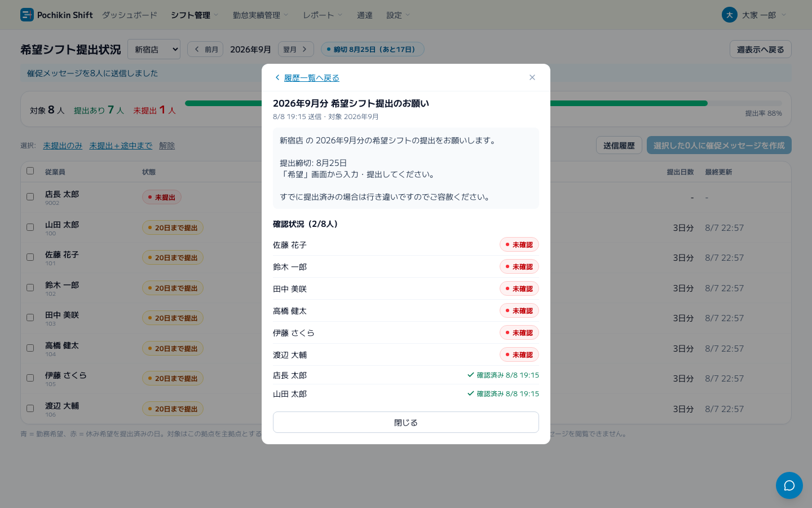Check the box for 渡辺 大輔 row

pyautogui.click(x=30, y=409)
